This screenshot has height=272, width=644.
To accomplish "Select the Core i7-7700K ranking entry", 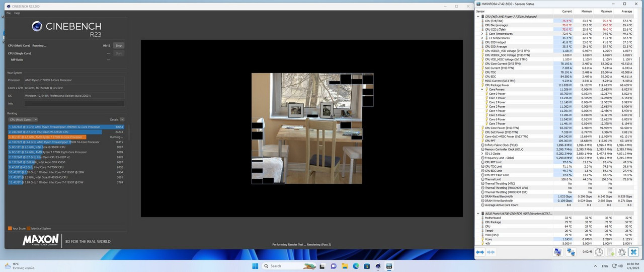I will coord(66,167).
